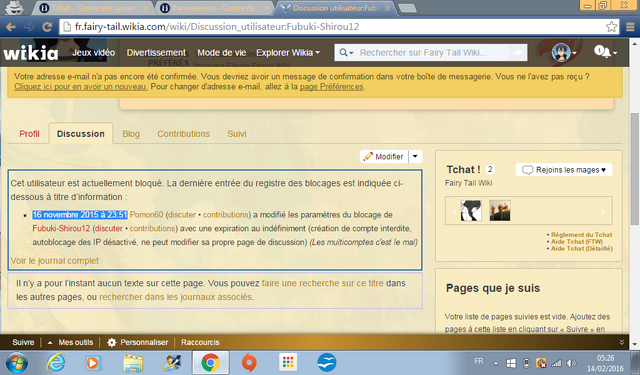Click the address bar URL
The image size is (640, 375).
pos(217,27)
